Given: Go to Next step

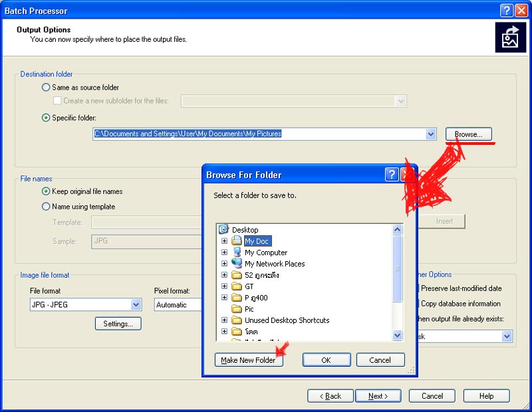Looking at the screenshot, I should [x=378, y=396].
